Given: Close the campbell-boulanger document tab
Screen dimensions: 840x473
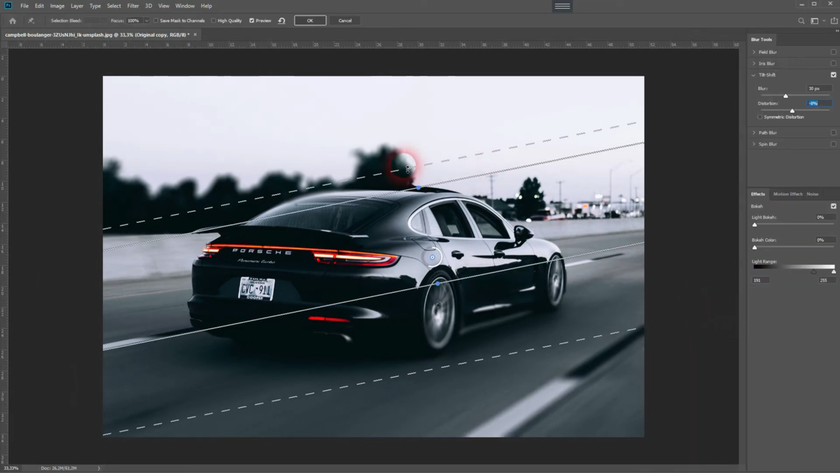Looking at the screenshot, I should point(196,35).
